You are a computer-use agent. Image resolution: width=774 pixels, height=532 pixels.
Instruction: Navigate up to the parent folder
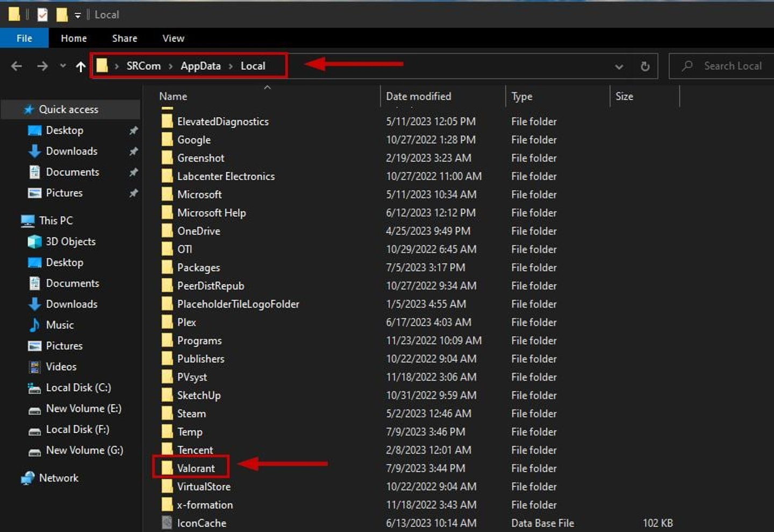click(81, 66)
